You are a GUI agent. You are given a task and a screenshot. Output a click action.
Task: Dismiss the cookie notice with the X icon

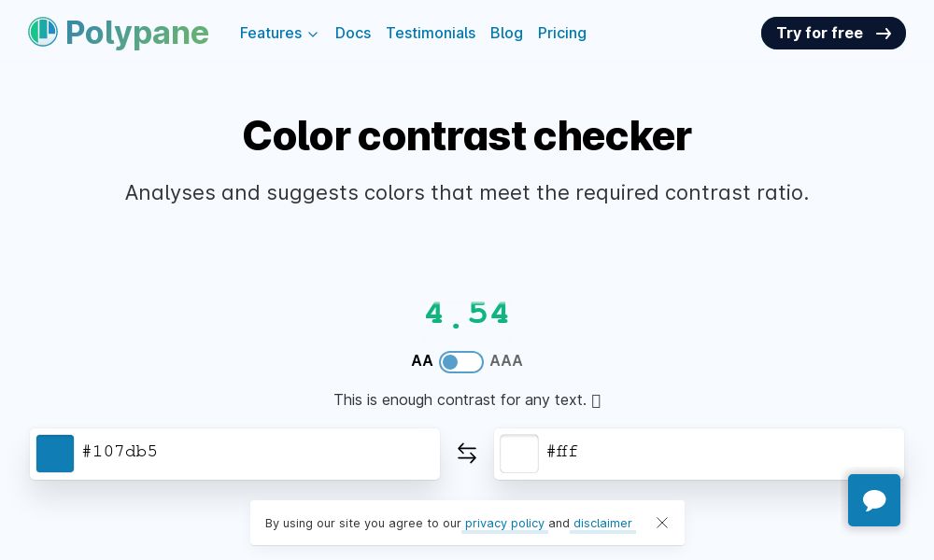coord(662,523)
